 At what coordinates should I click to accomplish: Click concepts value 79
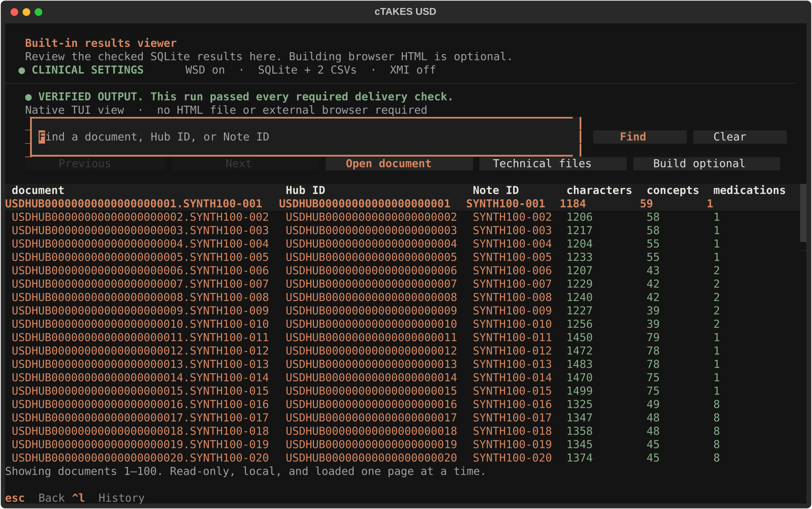point(653,337)
